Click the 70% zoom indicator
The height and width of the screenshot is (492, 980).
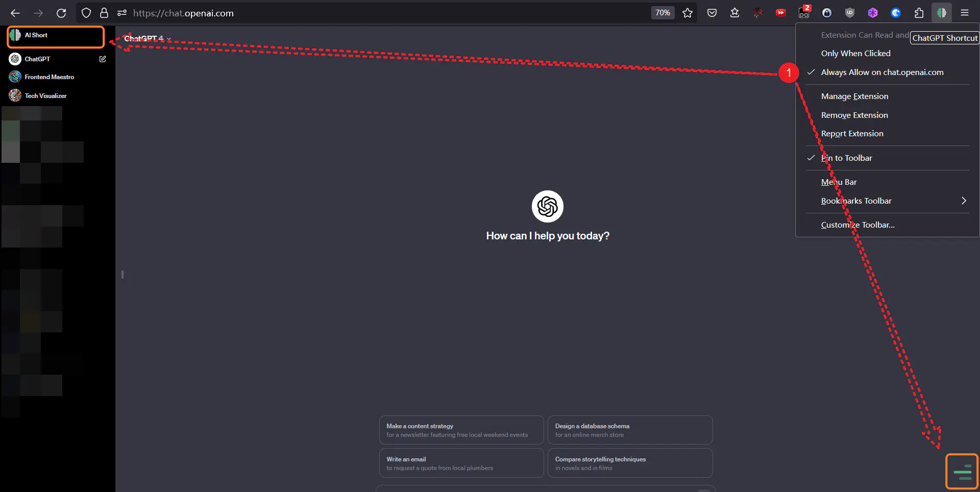pos(662,13)
